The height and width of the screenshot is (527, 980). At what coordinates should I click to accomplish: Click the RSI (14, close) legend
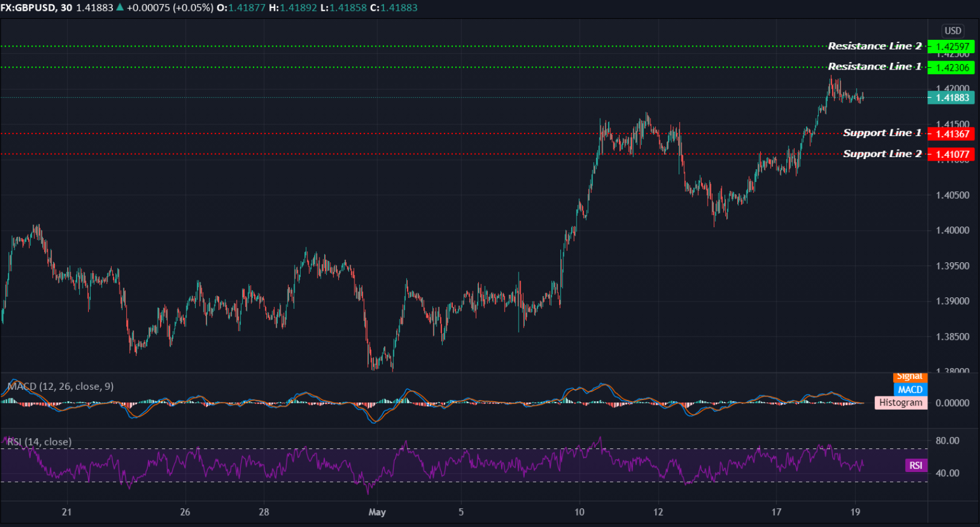[x=39, y=442]
